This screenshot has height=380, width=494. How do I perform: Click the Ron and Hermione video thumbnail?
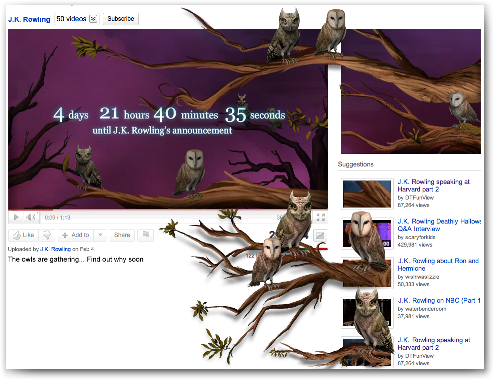pos(367,273)
